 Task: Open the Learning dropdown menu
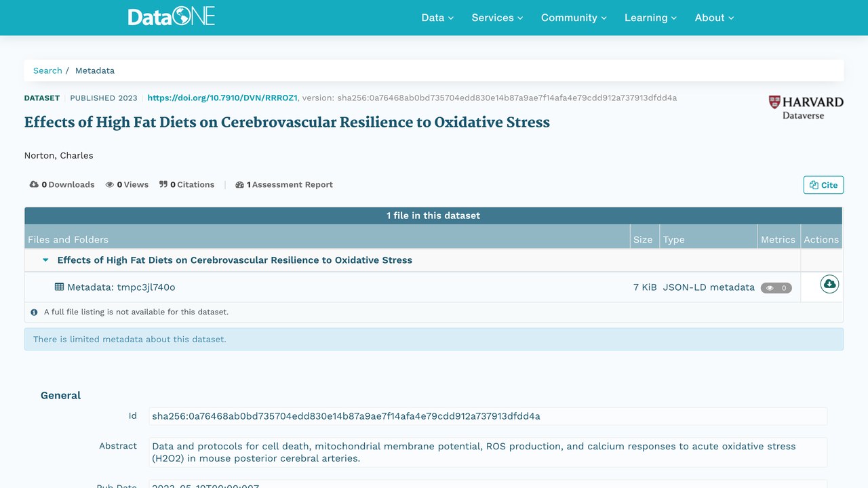tap(650, 18)
